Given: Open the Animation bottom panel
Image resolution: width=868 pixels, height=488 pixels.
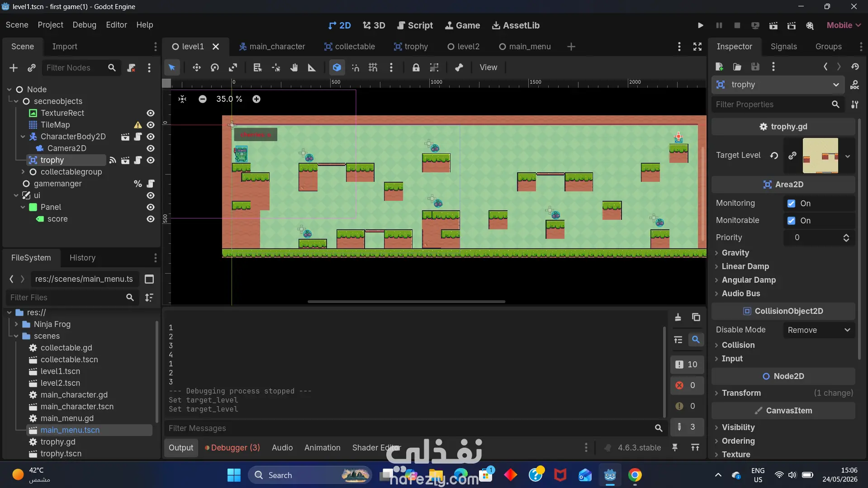Looking at the screenshot, I should (x=323, y=448).
